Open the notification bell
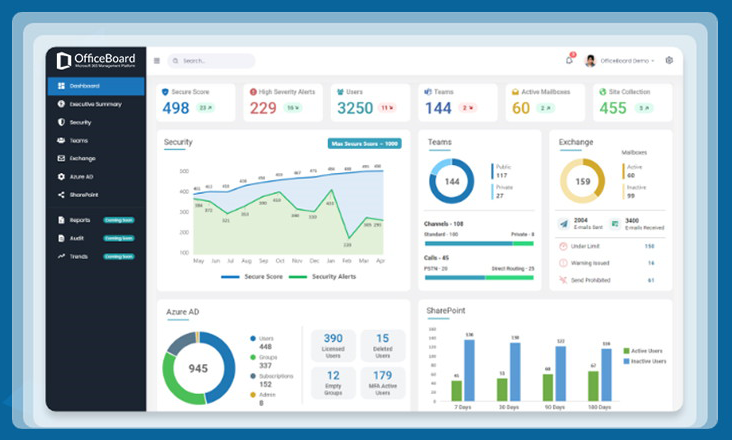 [x=569, y=60]
